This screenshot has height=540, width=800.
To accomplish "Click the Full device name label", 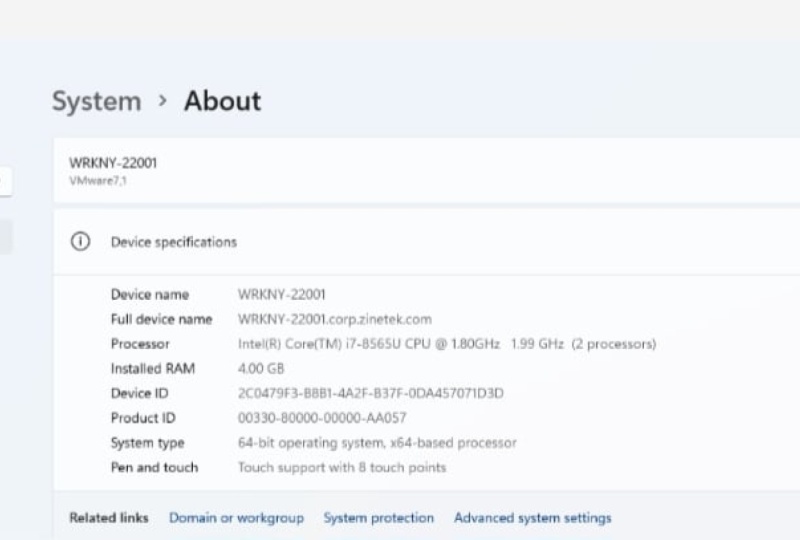I will [162, 320].
